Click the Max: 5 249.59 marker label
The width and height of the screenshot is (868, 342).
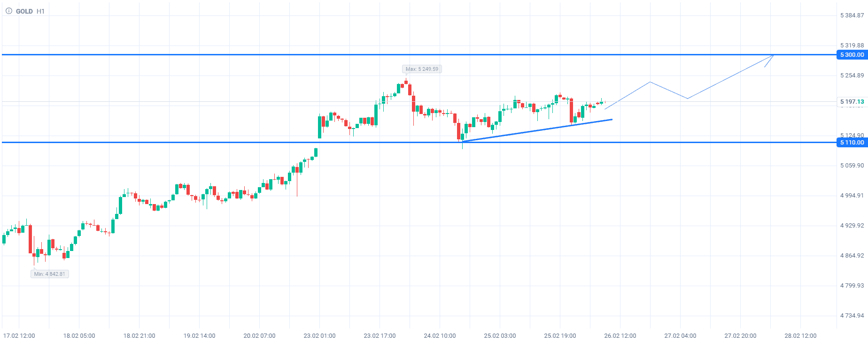point(422,69)
